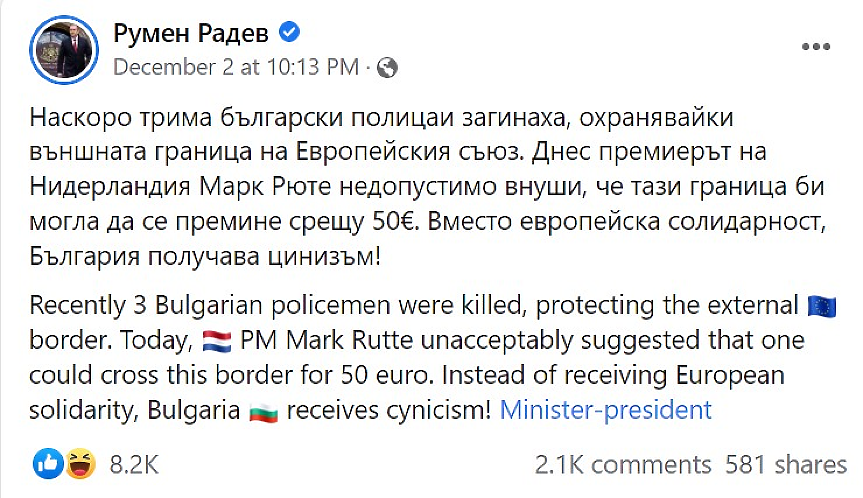
Task: Click the Netherlands flag emoji
Action: 217,340
